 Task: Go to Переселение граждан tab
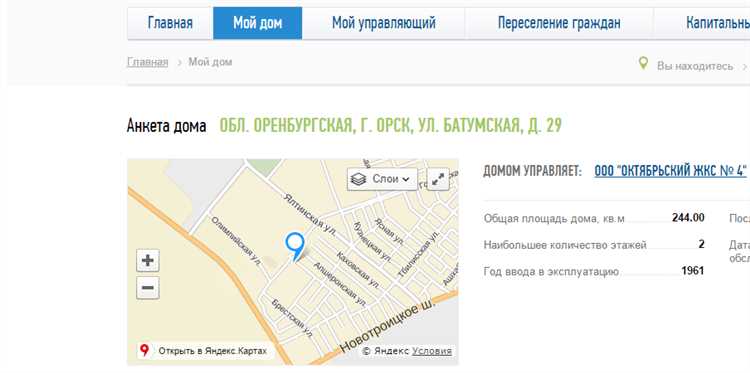click(559, 23)
